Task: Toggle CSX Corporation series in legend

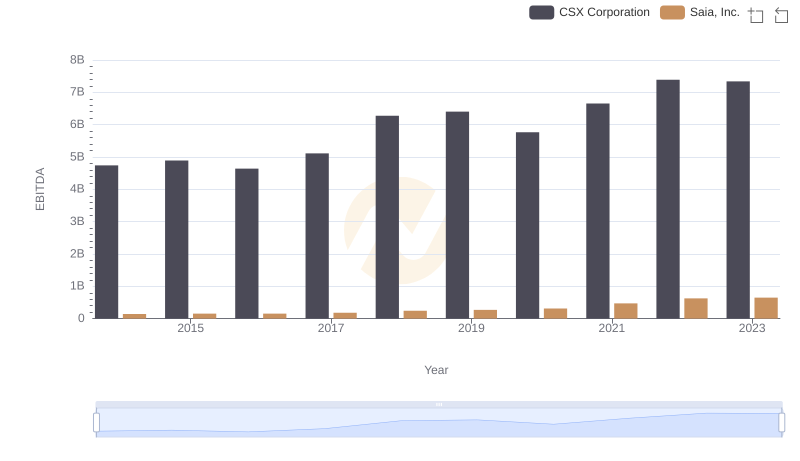Action: coord(589,12)
